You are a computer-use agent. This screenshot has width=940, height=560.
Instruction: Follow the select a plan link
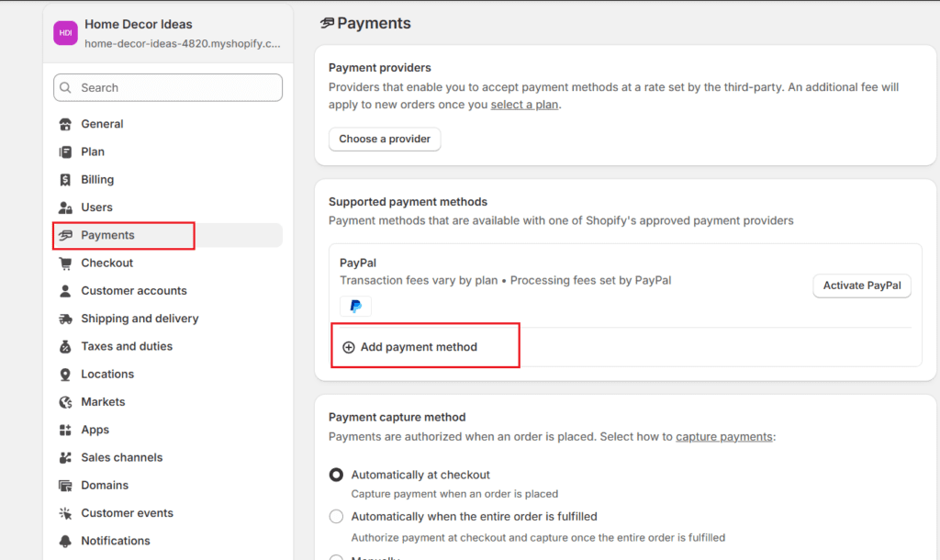point(524,105)
